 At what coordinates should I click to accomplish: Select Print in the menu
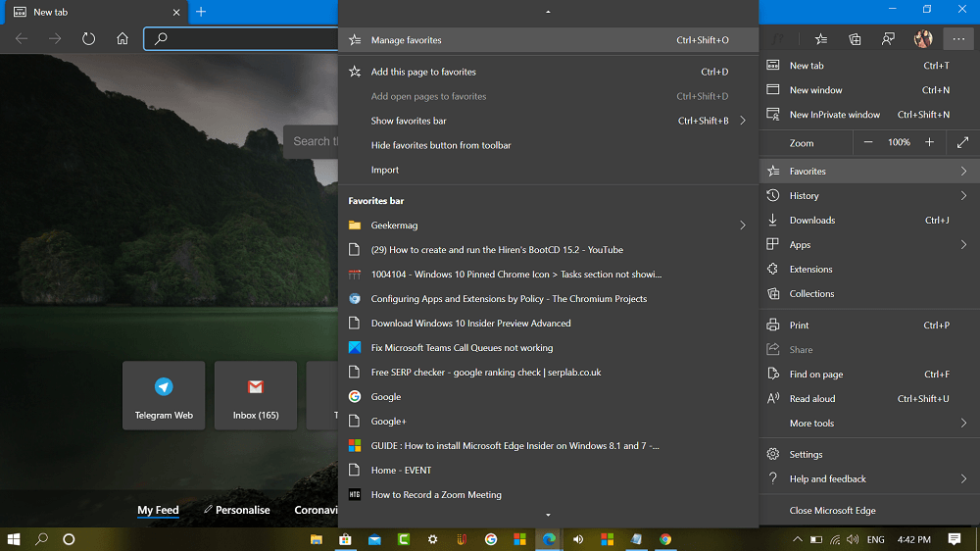click(x=869, y=326)
